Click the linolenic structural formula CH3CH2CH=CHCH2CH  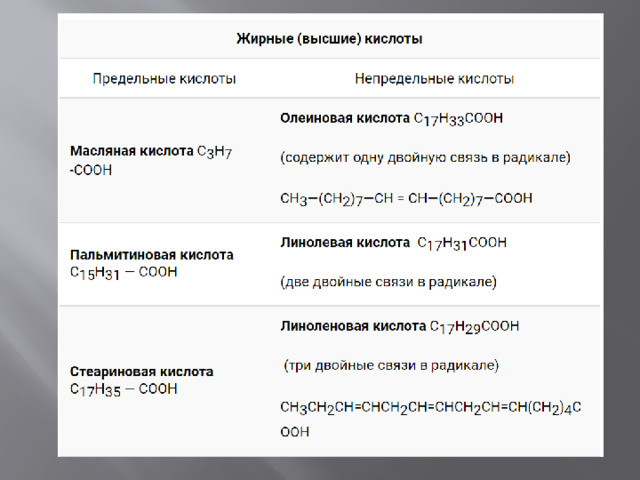pyautogui.click(x=431, y=408)
